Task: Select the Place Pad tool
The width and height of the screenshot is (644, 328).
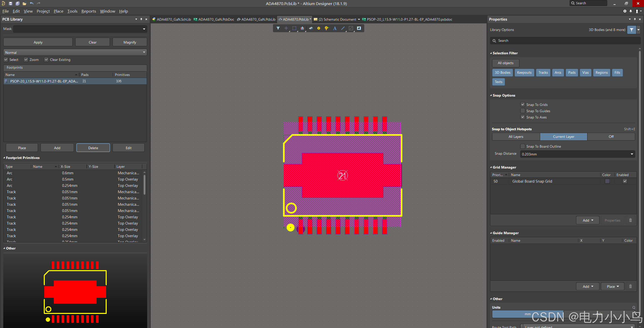Action: coord(319,28)
